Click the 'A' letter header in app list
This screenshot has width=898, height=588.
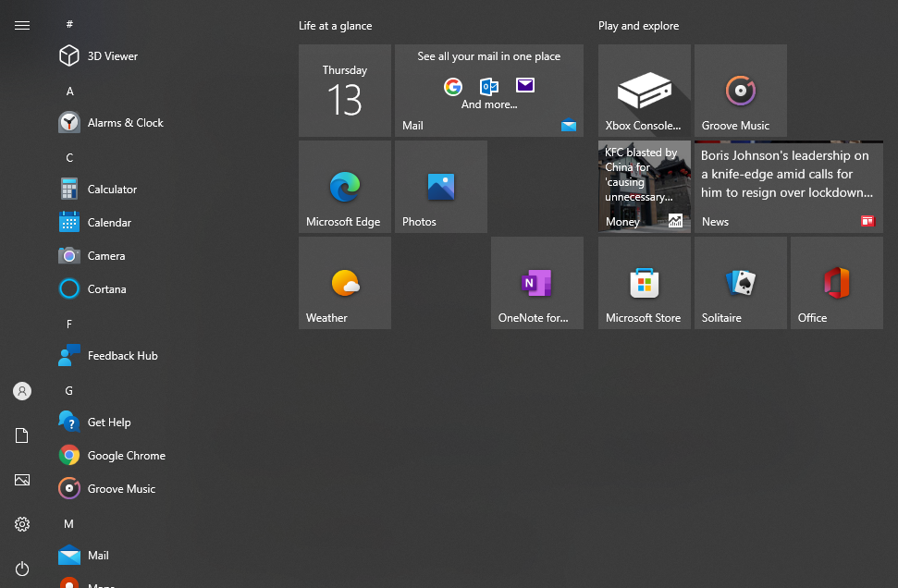pos(70,91)
